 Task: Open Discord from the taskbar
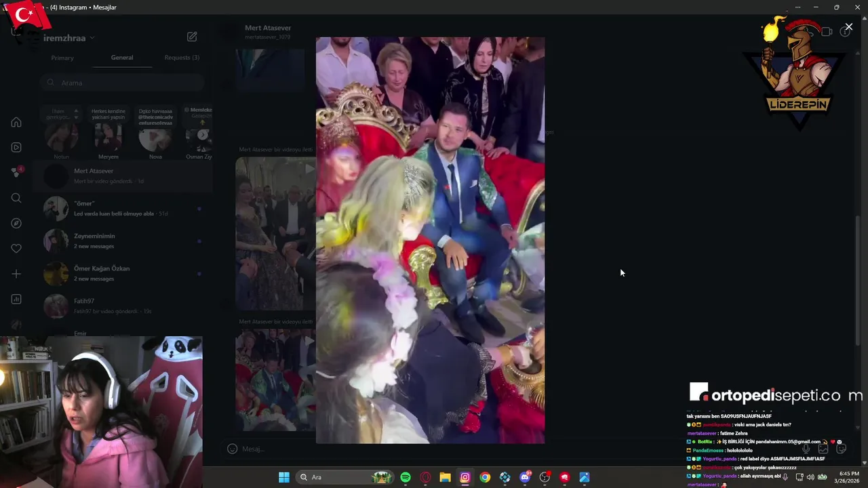click(525, 477)
